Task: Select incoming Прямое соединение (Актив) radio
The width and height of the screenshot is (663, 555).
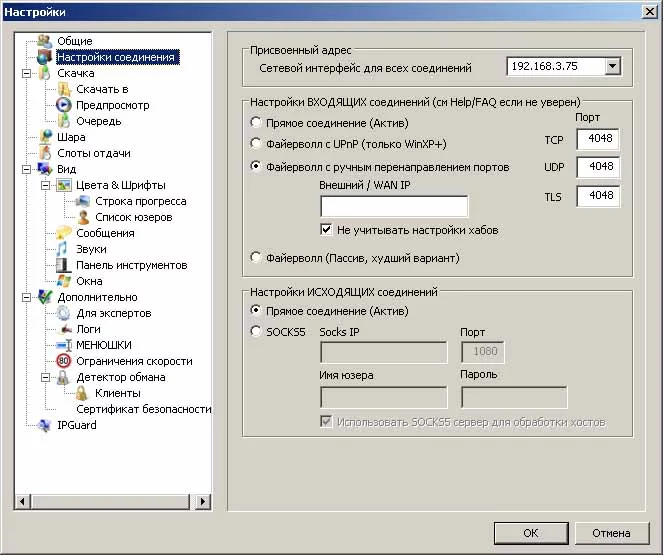Action: (x=255, y=123)
